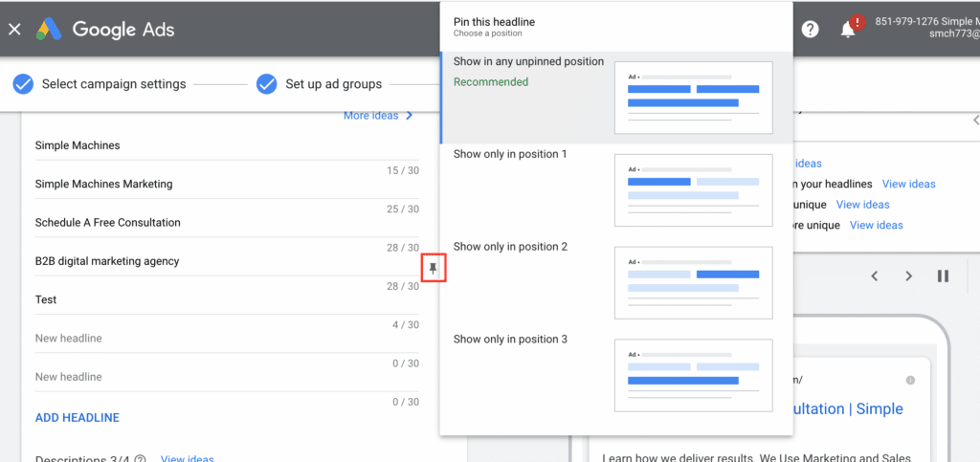Select Show in any unpinned position
The width and height of the screenshot is (980, 462).
(x=616, y=98)
